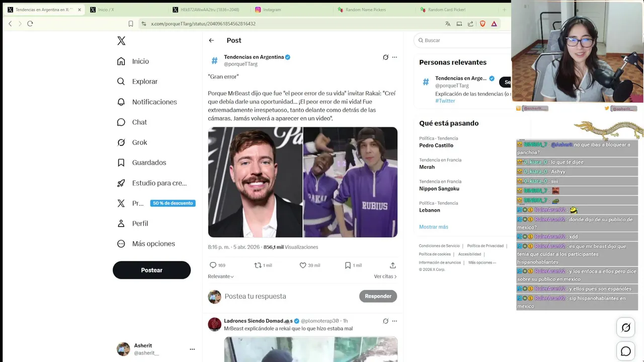Screen dimensions: 644x362
Task: Open Política de cookies link
Action: coord(435,254)
